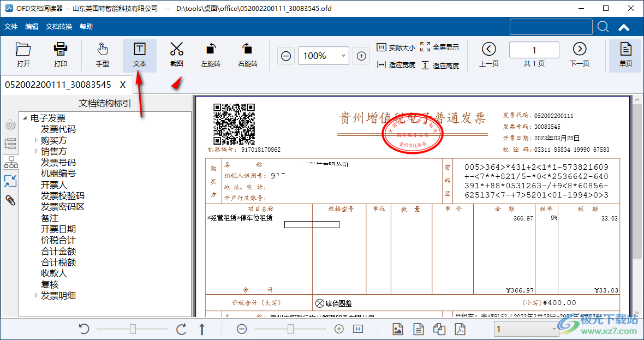Open the attachments paperclip sidebar panel
Viewport: 644px width, 340px height.
click(10, 200)
